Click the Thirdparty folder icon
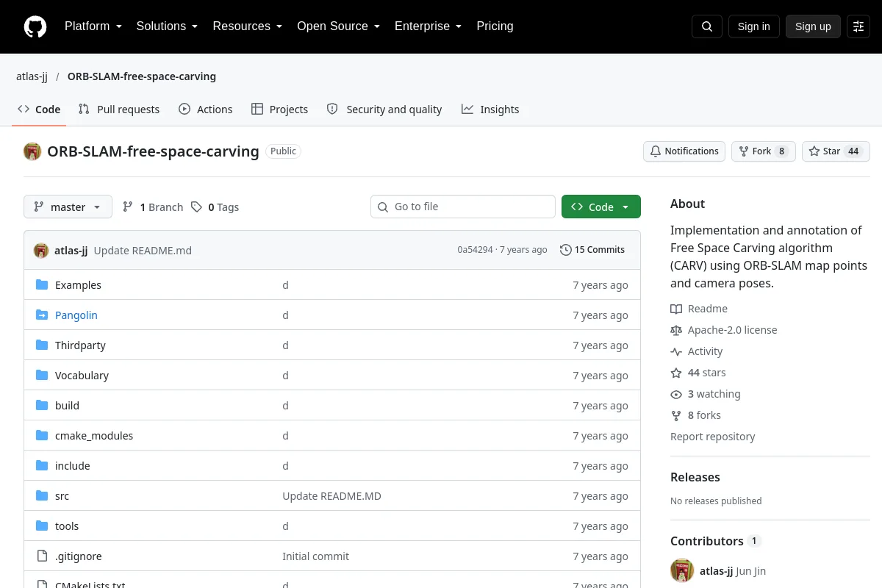This screenshot has height=588, width=882. click(x=42, y=345)
